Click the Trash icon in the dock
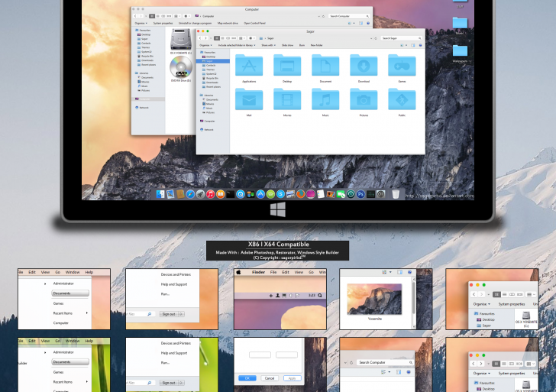556x392 pixels. 396,194
